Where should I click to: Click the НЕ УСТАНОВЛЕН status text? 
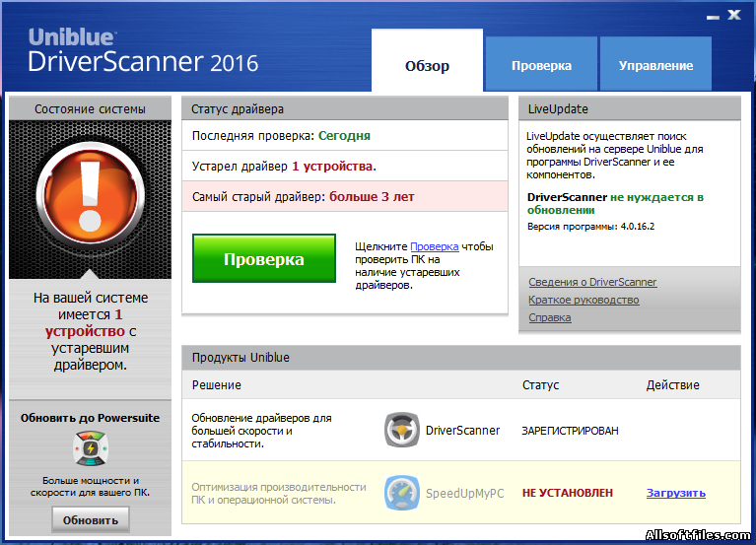tap(568, 493)
